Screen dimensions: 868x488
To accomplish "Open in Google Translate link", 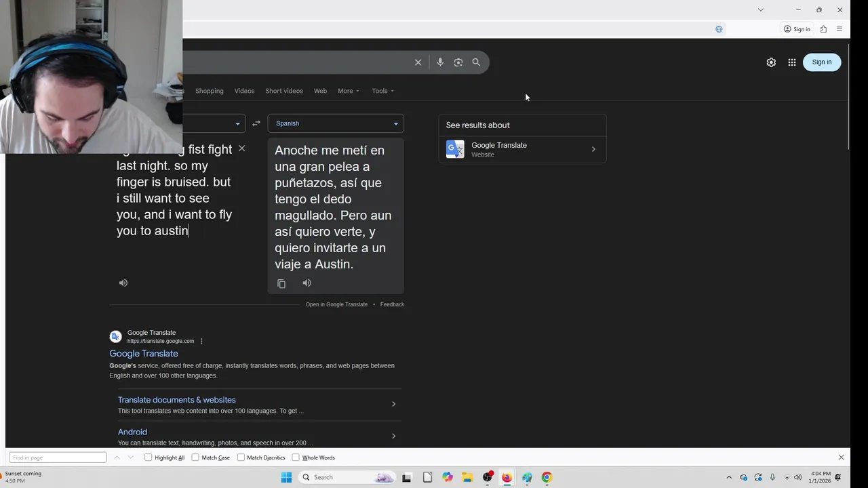I will (336, 304).
